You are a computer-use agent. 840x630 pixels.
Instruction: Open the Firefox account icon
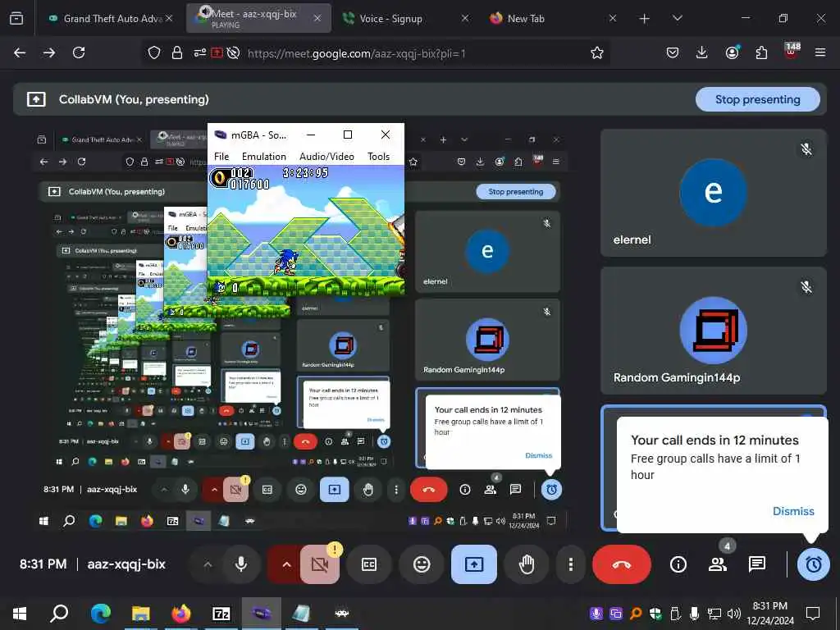coord(732,52)
